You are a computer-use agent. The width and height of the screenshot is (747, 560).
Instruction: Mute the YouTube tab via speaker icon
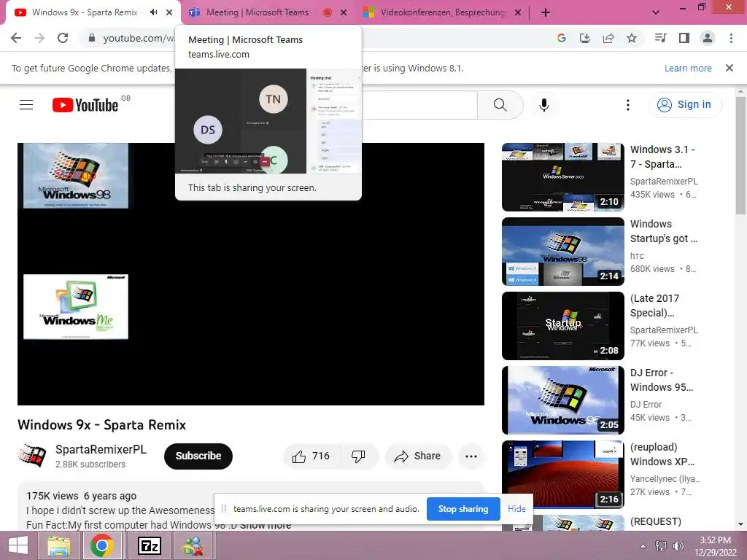pyautogui.click(x=153, y=12)
